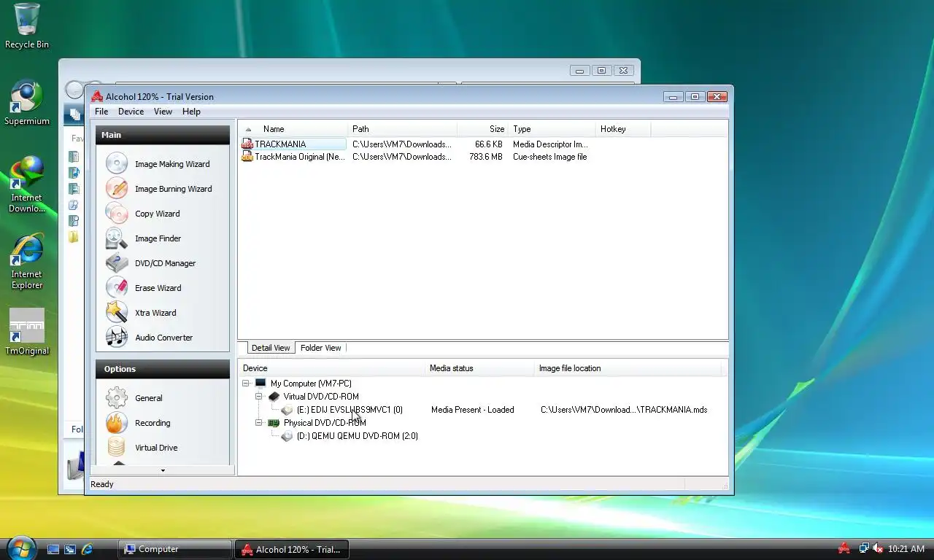Click Show Desktop in Quick Launch
This screenshot has width=934, height=560.
(x=53, y=549)
